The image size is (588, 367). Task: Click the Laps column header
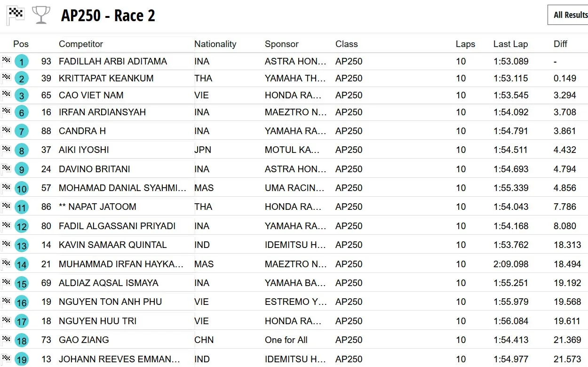point(465,44)
